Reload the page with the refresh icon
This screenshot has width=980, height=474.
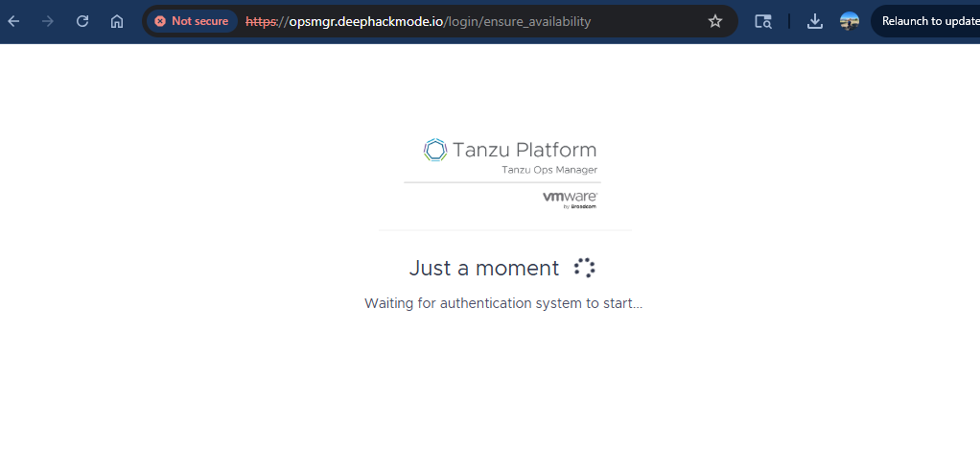coord(82,21)
